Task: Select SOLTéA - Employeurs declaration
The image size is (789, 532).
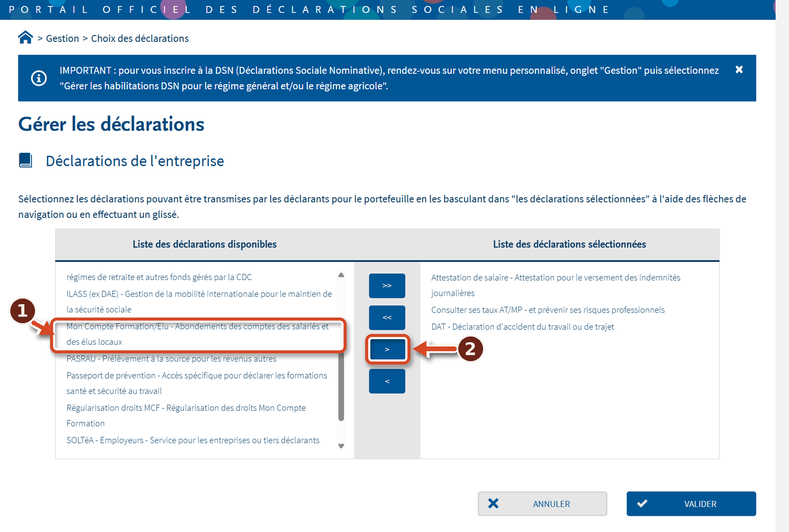Action: coord(193,440)
